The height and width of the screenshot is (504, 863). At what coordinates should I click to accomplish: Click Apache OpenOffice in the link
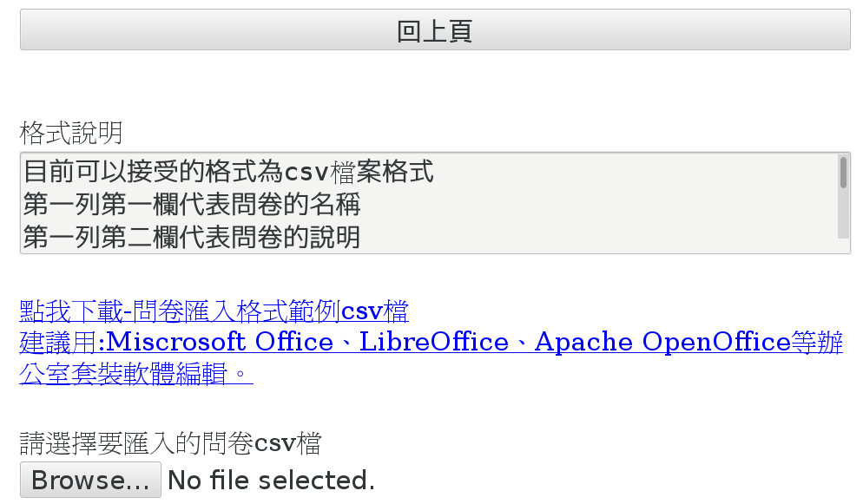coord(662,343)
